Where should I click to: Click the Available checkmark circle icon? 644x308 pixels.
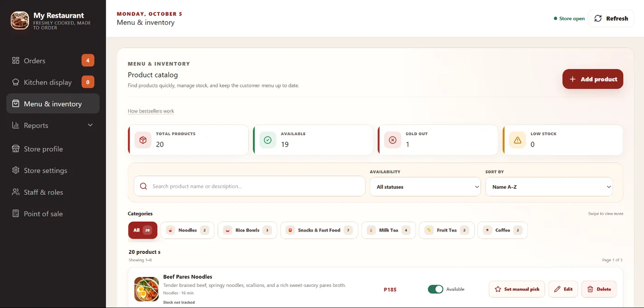pyautogui.click(x=268, y=140)
